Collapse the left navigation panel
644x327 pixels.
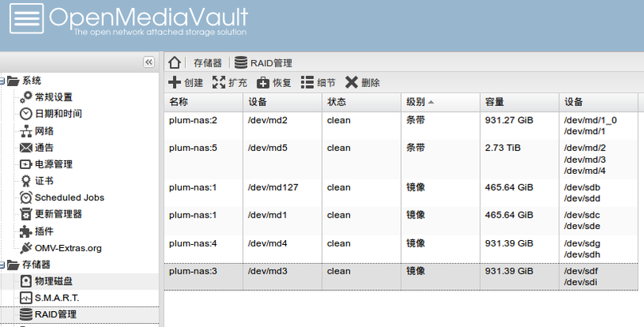coord(148,62)
